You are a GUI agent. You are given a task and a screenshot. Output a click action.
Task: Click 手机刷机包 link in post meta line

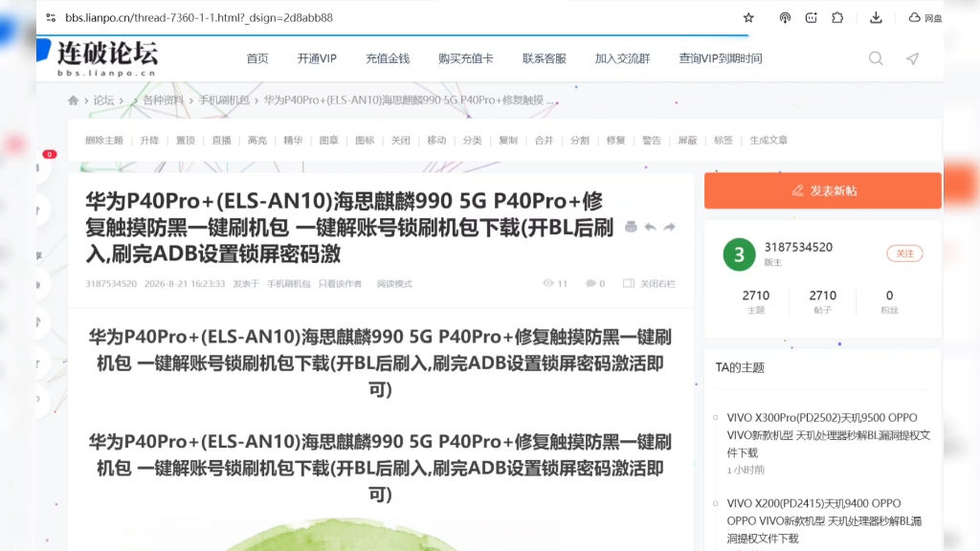289,283
